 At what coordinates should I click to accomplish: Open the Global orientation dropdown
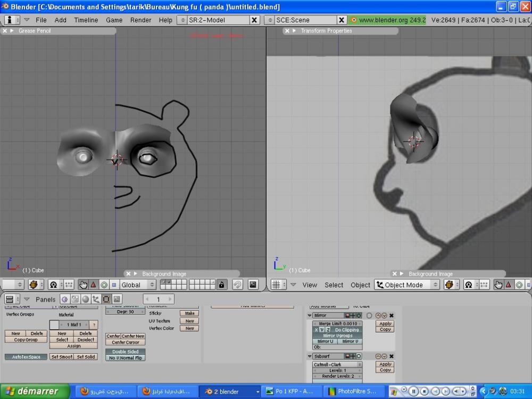pyautogui.click(x=138, y=285)
